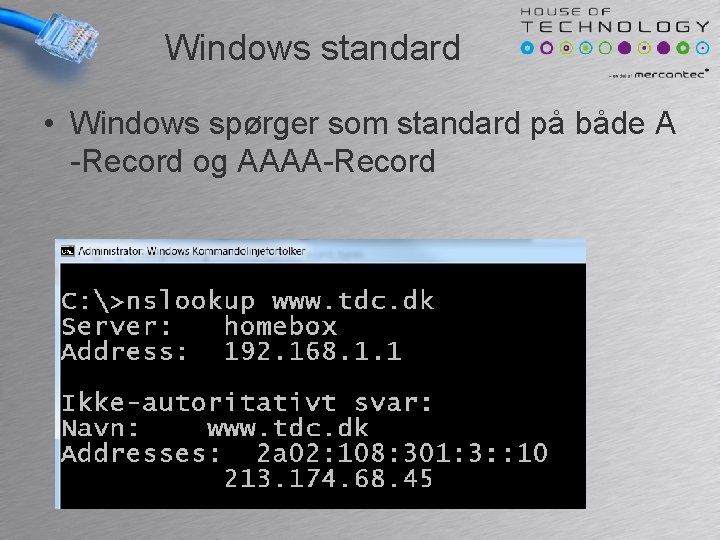
Task: Click the blue ring with yellow-green center
Action: pos(585,48)
